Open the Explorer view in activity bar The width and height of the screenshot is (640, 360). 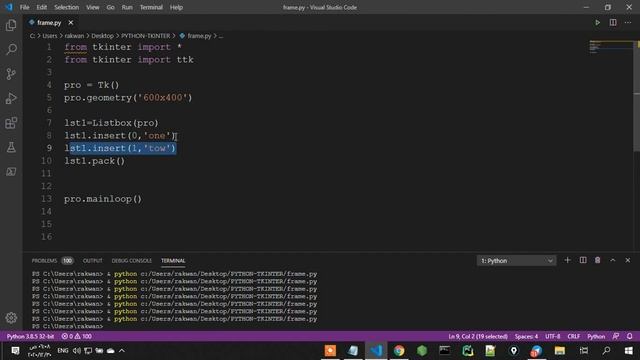pos(11,25)
